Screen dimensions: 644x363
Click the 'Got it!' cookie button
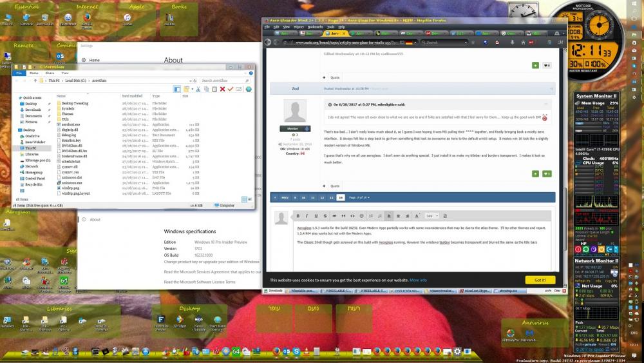point(540,280)
